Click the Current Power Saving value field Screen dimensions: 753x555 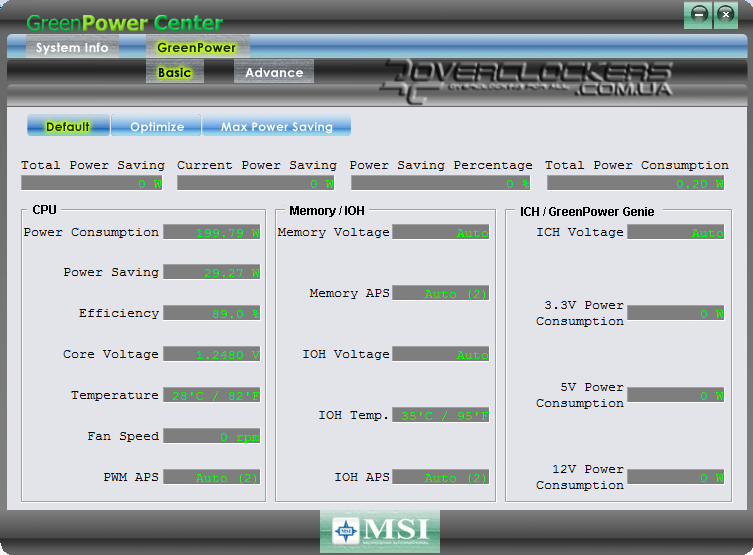point(256,183)
